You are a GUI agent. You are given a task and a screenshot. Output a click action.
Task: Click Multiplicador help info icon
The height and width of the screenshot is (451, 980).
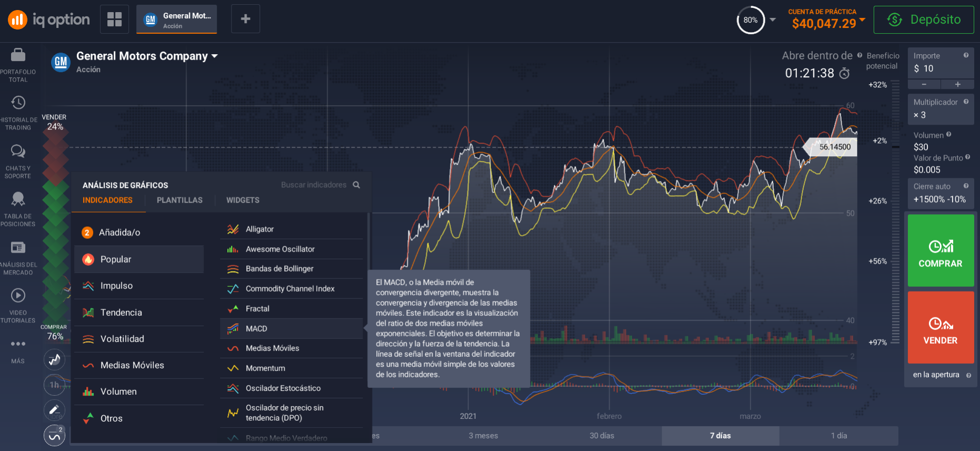click(966, 102)
